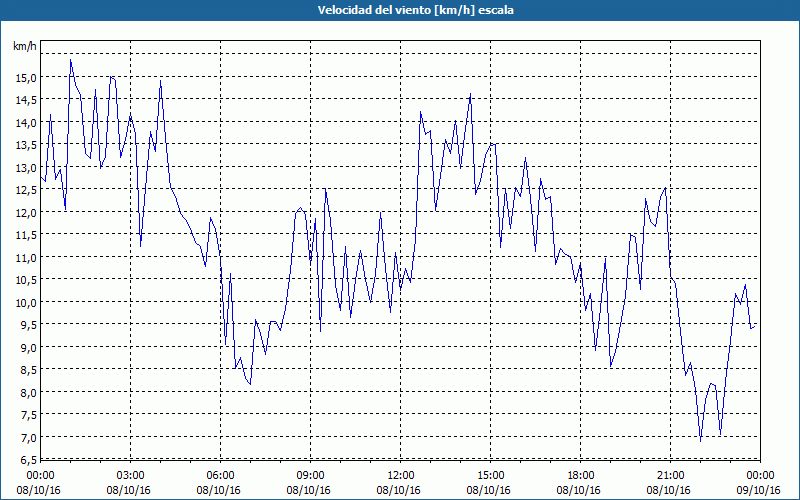800x500 pixels.
Task: Click the 8,0 y-axis value
Action: pyautogui.click(x=28, y=392)
